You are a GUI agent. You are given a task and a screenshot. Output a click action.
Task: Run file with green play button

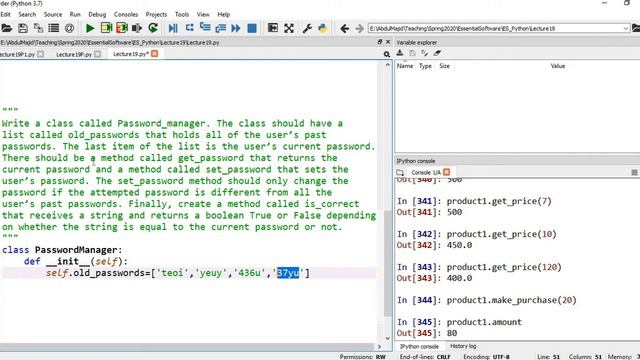click(x=90, y=28)
